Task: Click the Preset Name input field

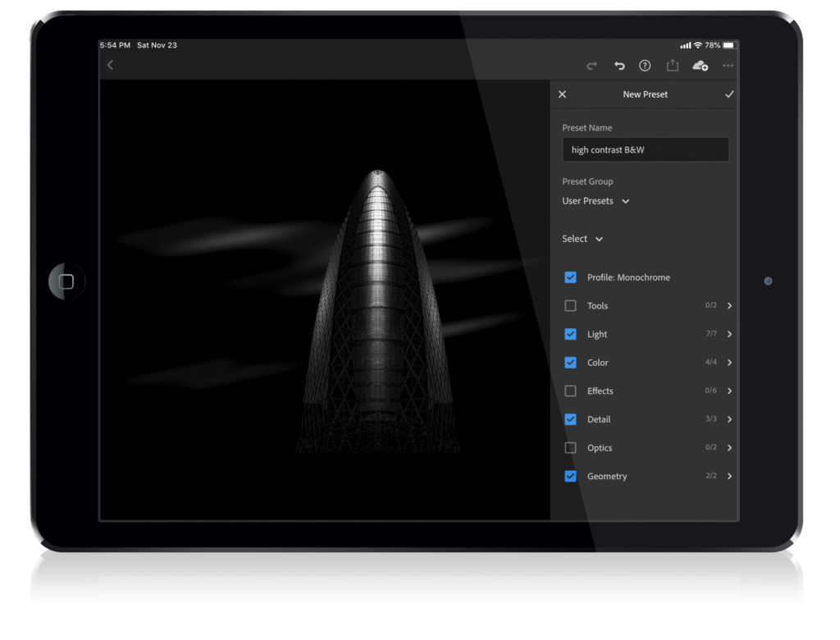Action: [646, 149]
